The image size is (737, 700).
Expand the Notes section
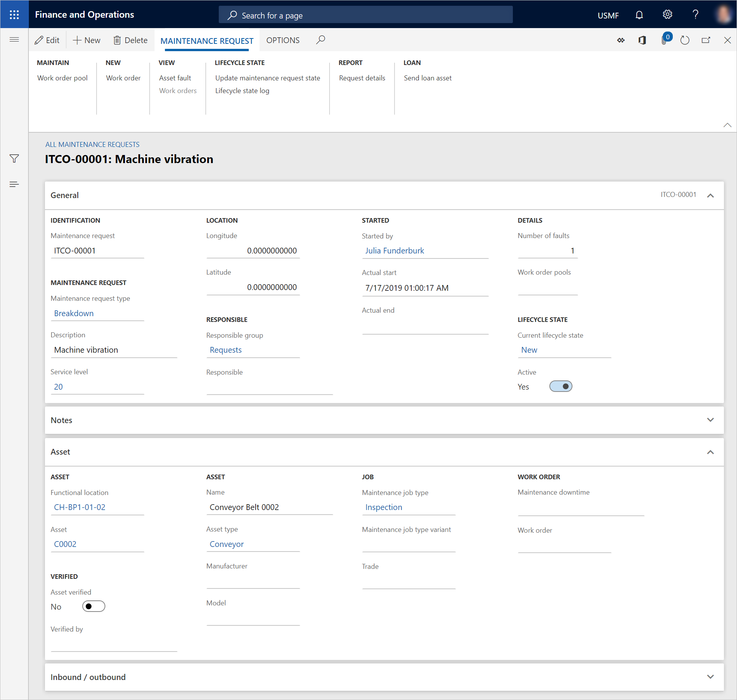[710, 420]
